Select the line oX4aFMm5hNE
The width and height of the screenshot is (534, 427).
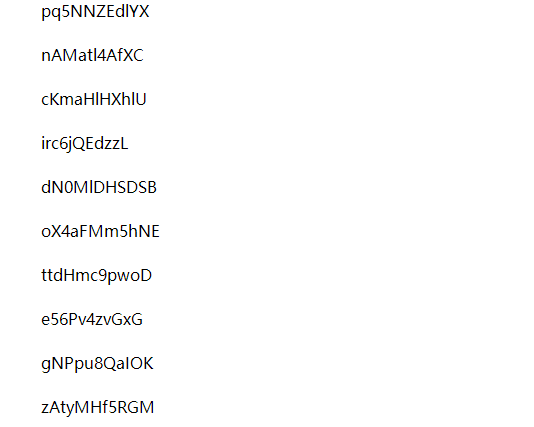pyautogui.click(x=100, y=231)
